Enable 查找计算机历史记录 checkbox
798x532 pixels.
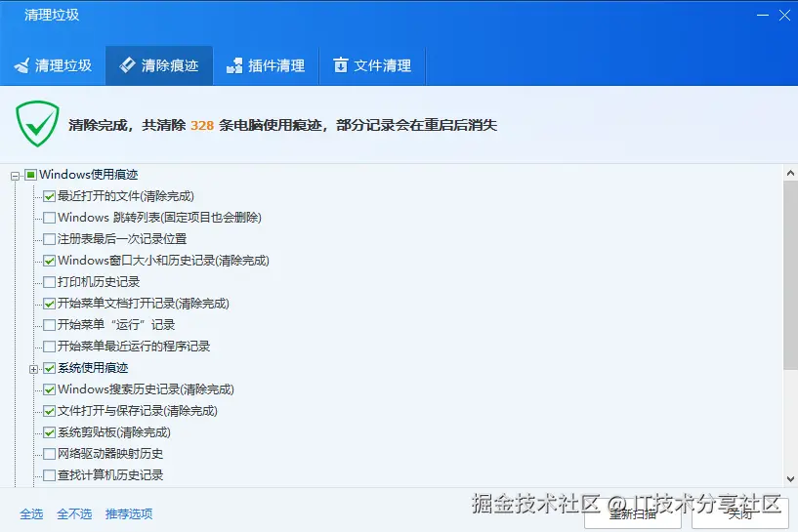[50, 475]
